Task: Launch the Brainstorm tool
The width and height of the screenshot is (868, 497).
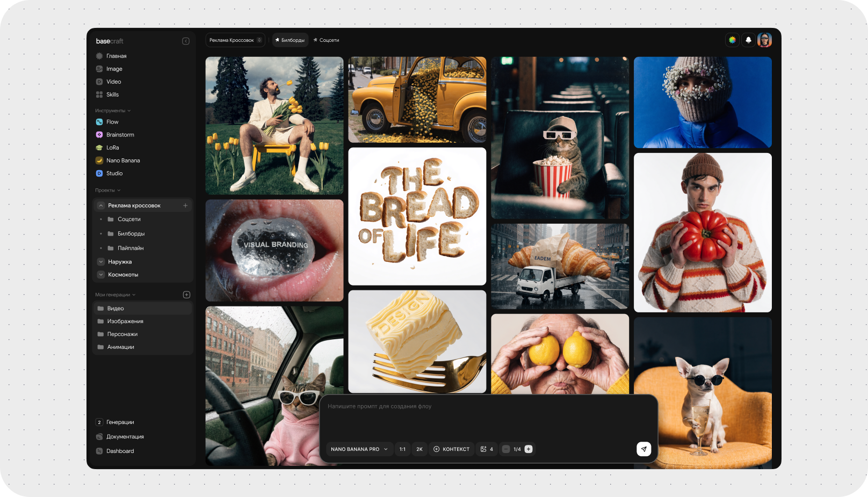Action: click(x=120, y=135)
